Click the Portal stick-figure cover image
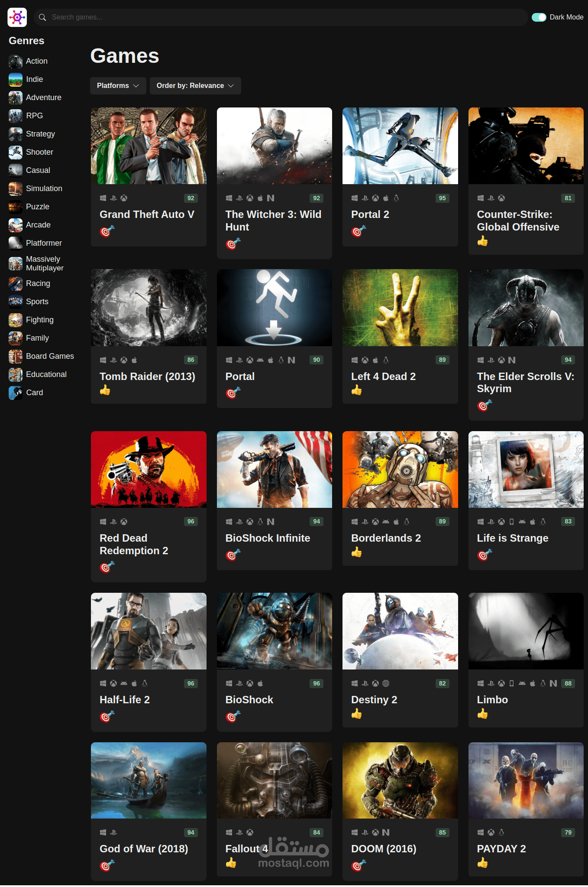Screen dimensions: 588x887 275,308
